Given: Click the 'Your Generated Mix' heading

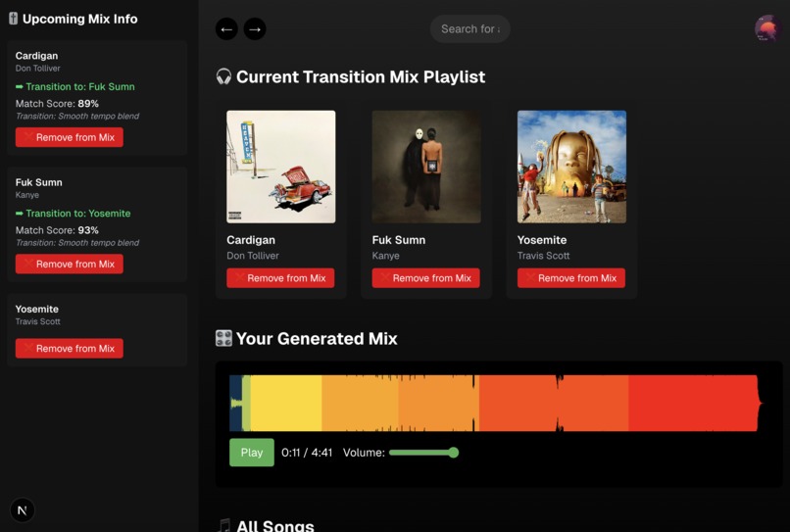Looking at the screenshot, I should click(x=317, y=339).
